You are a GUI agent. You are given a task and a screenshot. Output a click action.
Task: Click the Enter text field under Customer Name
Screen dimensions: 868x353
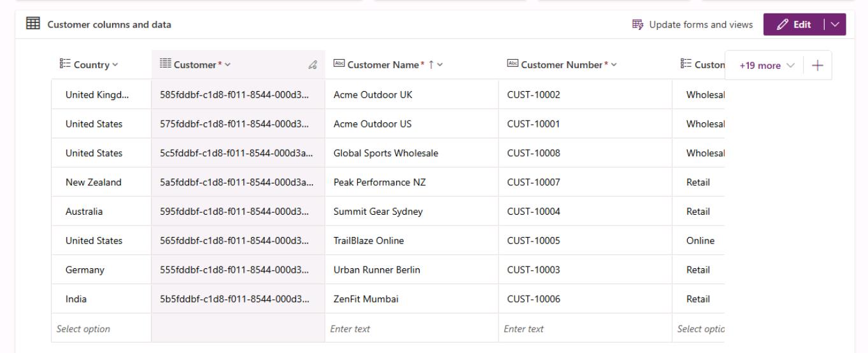(x=412, y=329)
